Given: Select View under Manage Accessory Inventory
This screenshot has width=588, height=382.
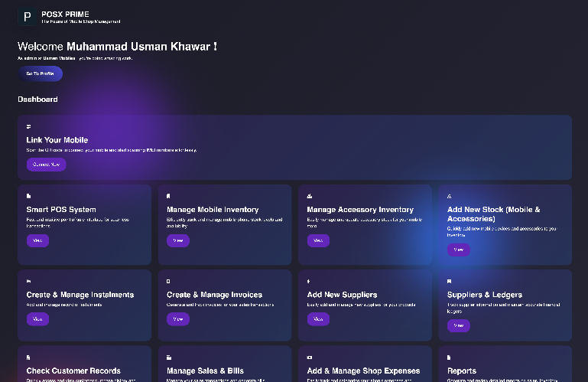Looking at the screenshot, I should [318, 240].
